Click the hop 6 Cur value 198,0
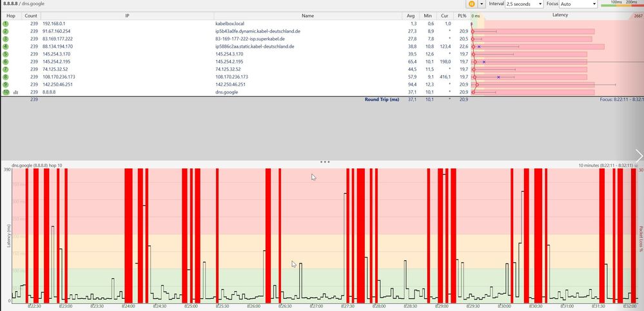This screenshot has width=644, height=311. point(445,62)
